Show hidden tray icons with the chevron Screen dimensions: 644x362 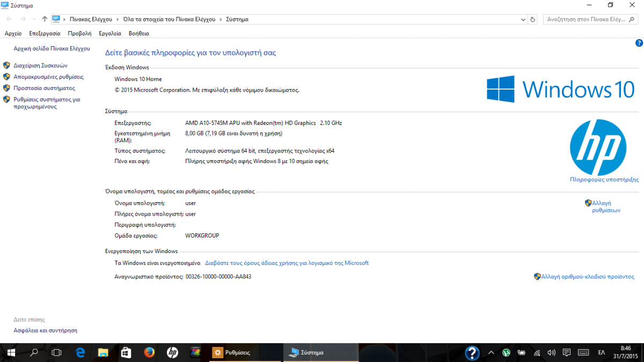click(491, 352)
